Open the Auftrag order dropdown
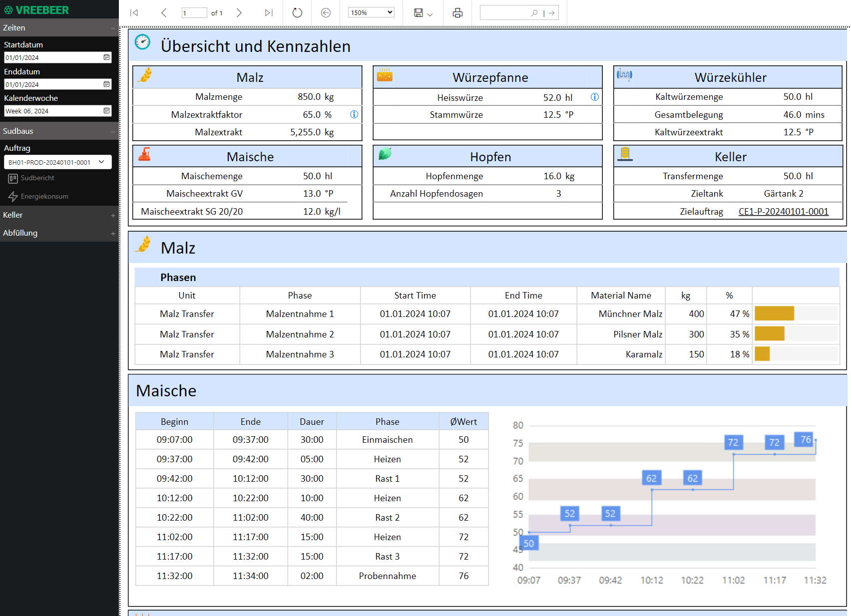 [58, 162]
